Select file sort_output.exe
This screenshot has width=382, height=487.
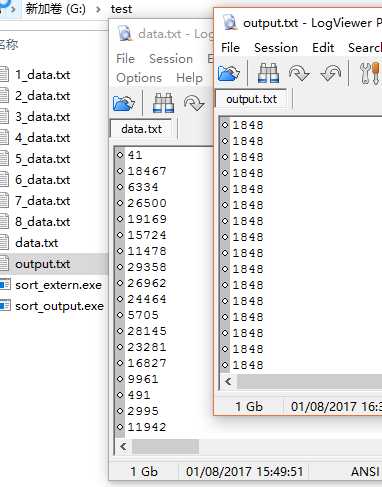click(59, 306)
